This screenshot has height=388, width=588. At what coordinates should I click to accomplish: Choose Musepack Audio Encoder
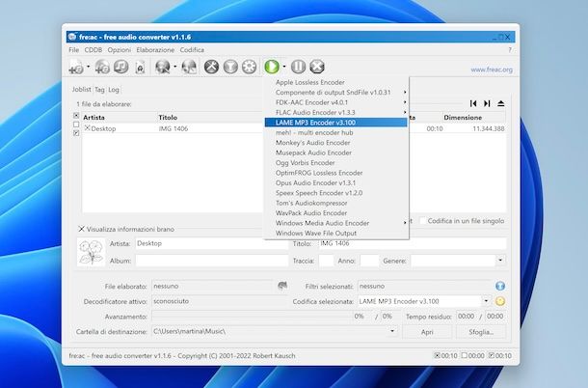pos(336,152)
